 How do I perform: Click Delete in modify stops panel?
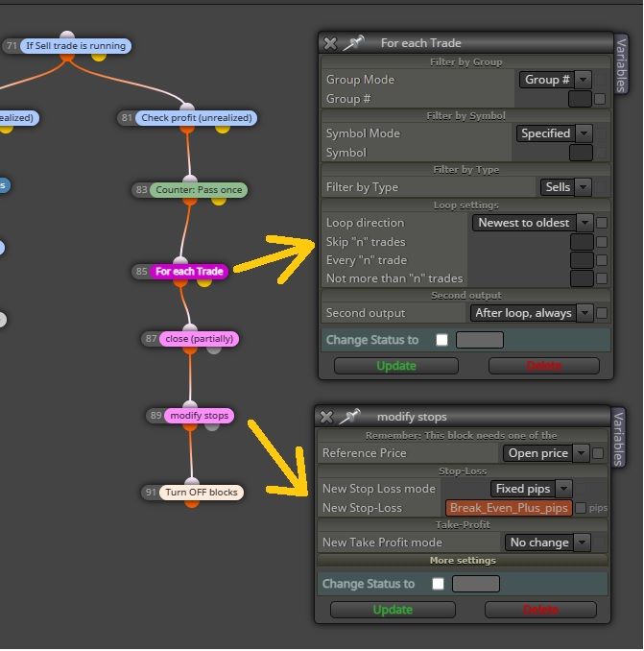pos(540,610)
